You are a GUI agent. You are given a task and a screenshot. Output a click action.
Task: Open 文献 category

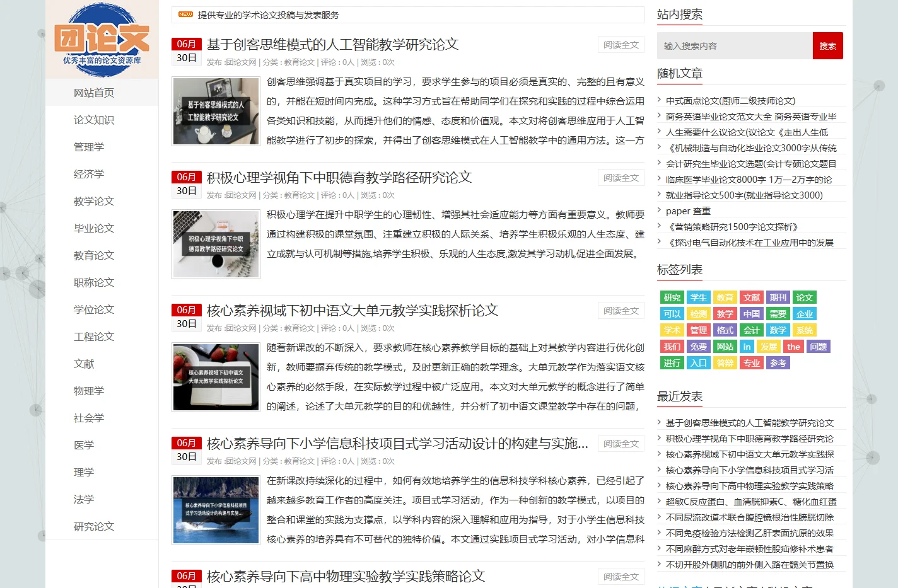(x=84, y=364)
